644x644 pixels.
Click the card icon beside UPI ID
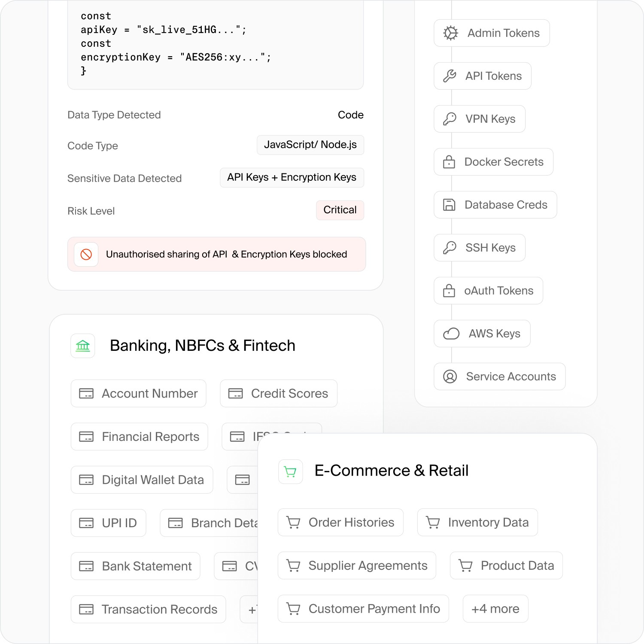point(86,523)
